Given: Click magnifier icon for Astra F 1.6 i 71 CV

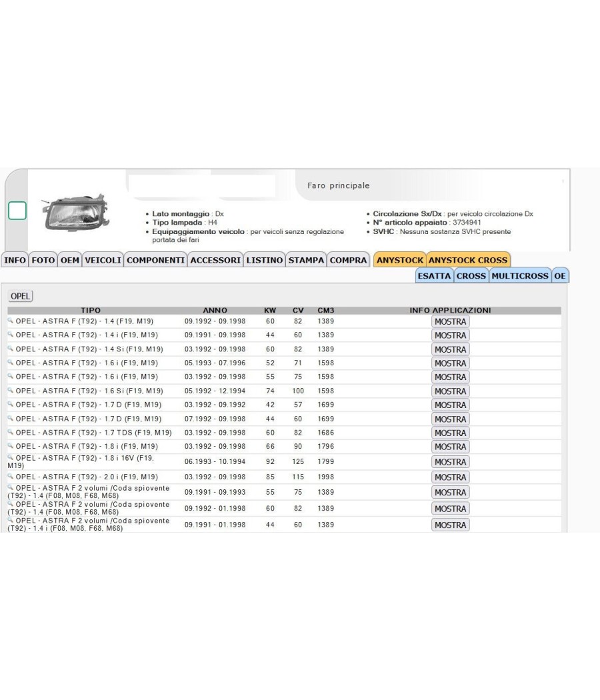Looking at the screenshot, I should point(10,362).
